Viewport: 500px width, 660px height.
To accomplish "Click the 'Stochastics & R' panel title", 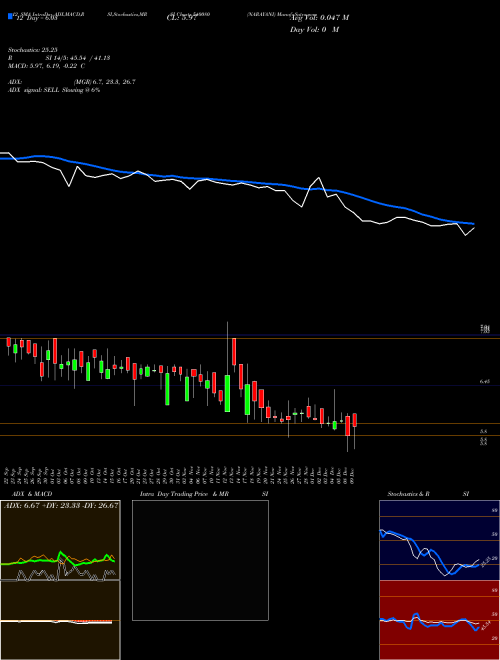I will 408,494.
